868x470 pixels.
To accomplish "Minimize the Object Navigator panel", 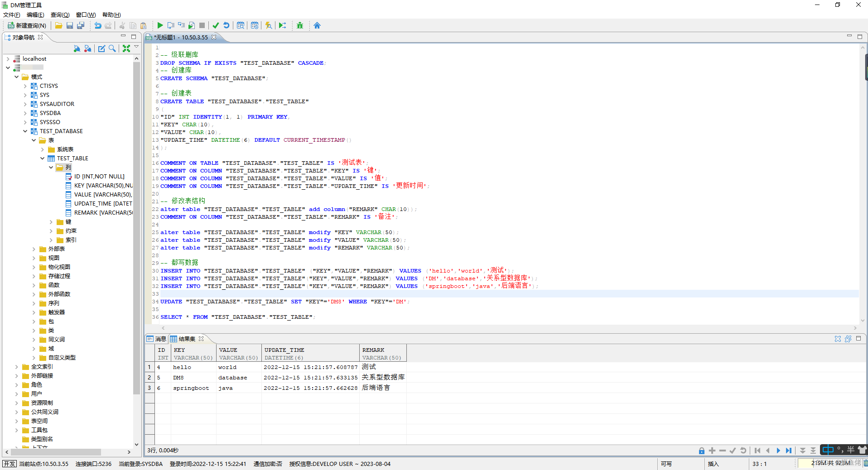I will click(x=123, y=36).
